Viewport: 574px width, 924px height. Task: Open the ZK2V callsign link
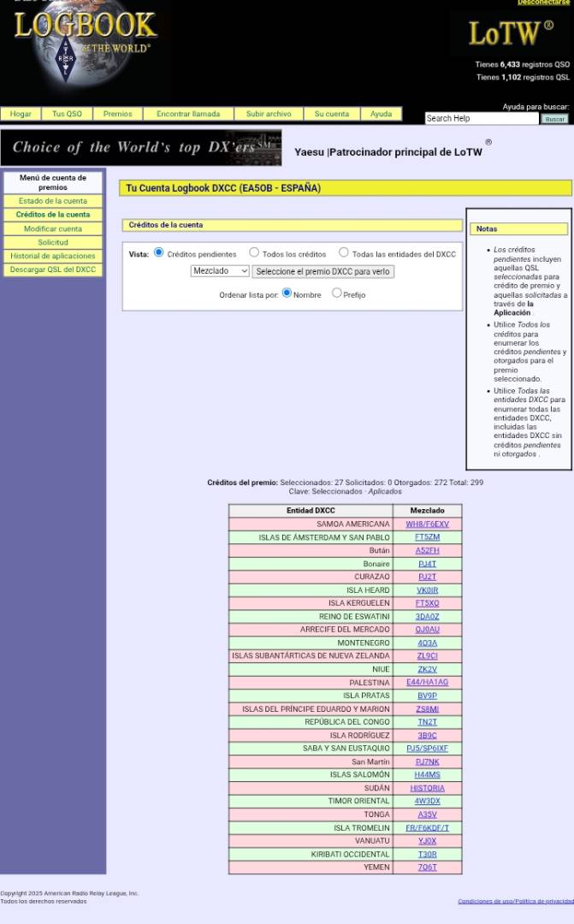click(427, 669)
